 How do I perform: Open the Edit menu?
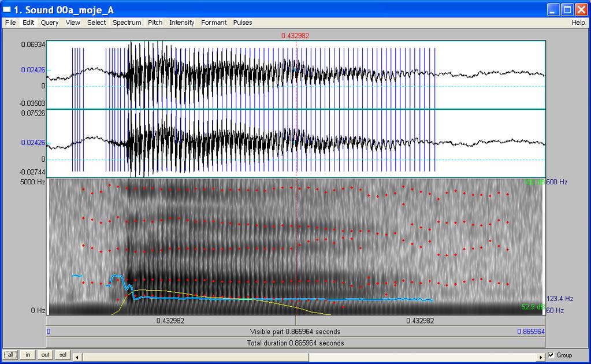point(28,23)
